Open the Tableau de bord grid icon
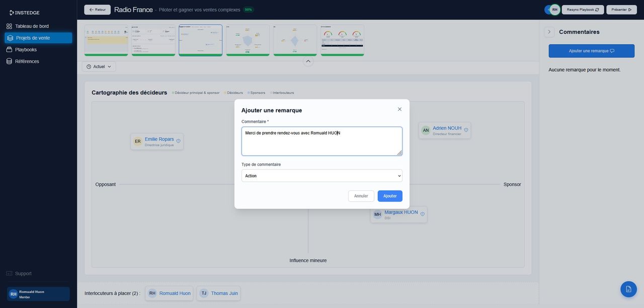 click(x=9, y=25)
